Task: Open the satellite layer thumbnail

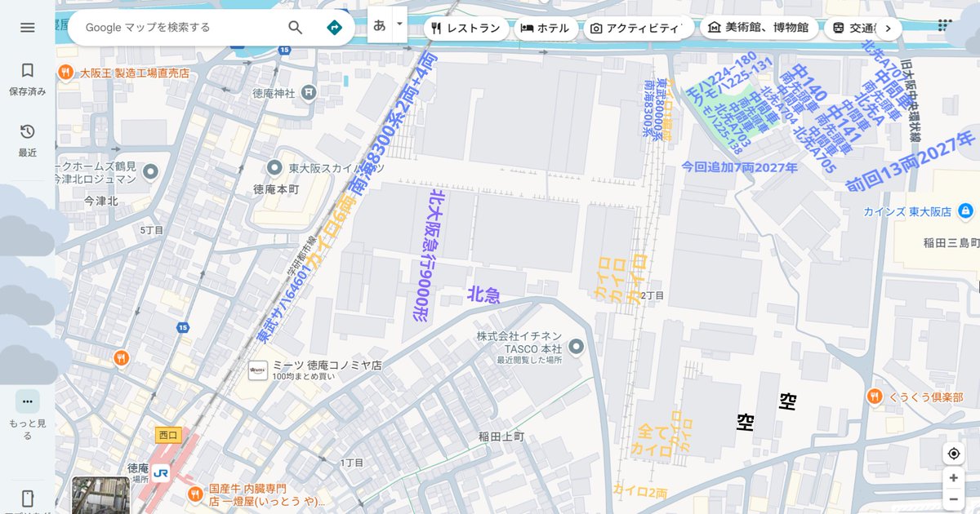Action: [100, 495]
